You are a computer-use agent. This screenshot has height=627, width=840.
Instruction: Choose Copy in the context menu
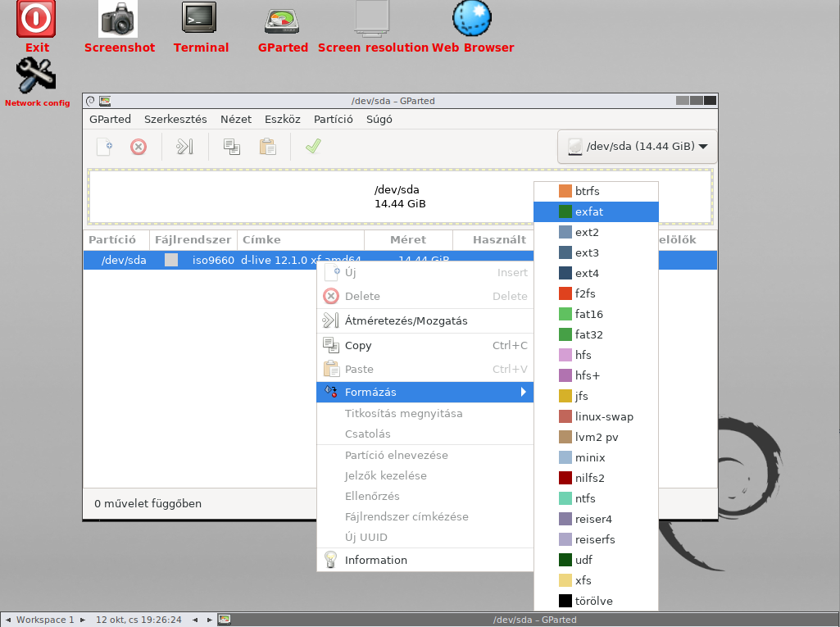(425, 345)
